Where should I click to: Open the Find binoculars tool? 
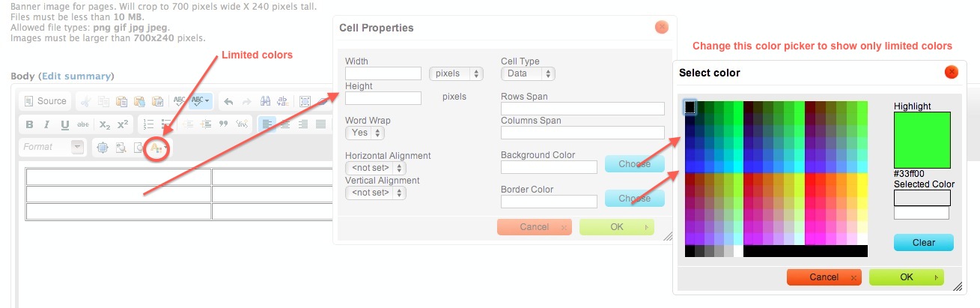click(x=264, y=101)
